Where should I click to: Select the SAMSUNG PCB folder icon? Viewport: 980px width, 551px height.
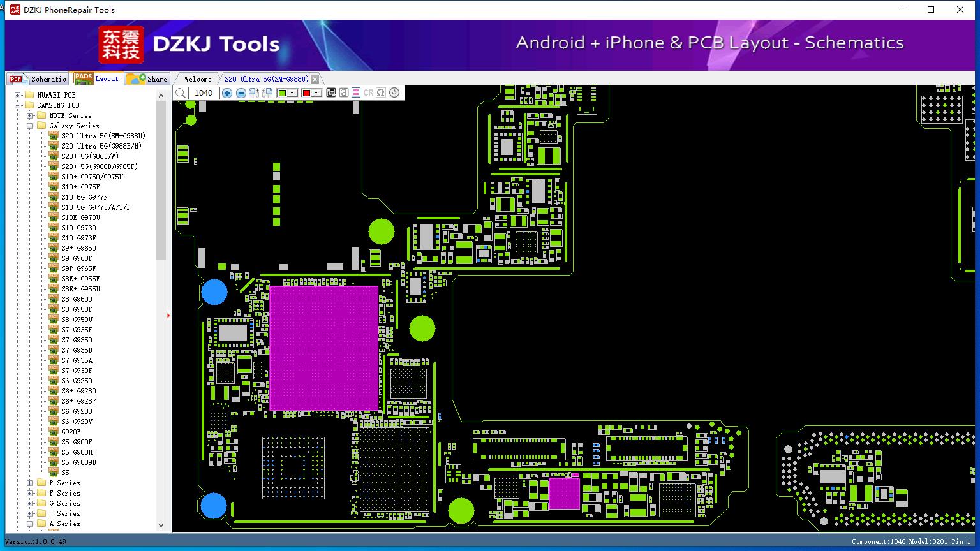pyautogui.click(x=29, y=105)
